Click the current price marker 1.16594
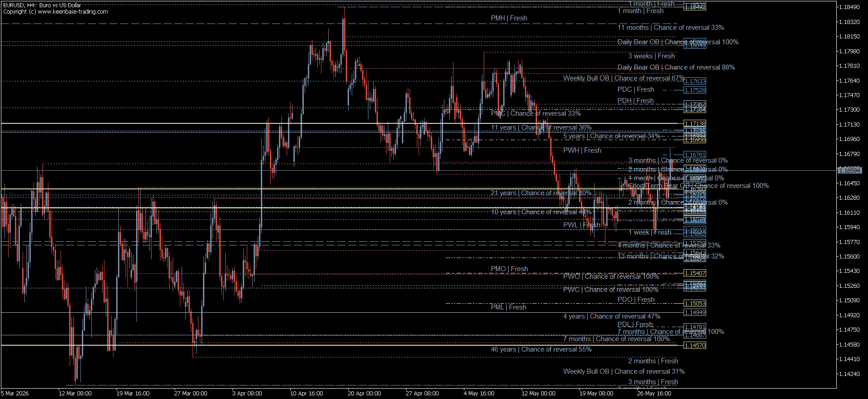 tap(850, 170)
